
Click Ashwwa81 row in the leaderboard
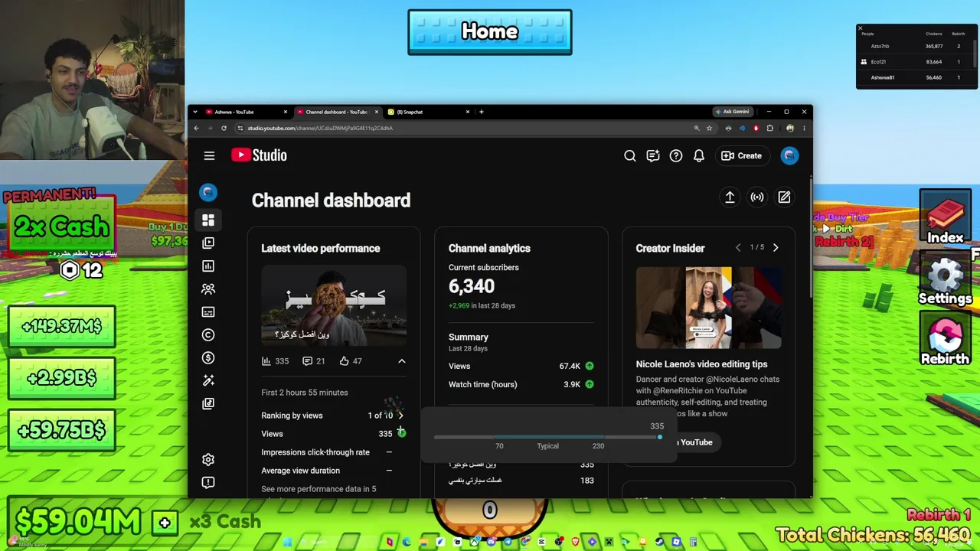point(916,77)
